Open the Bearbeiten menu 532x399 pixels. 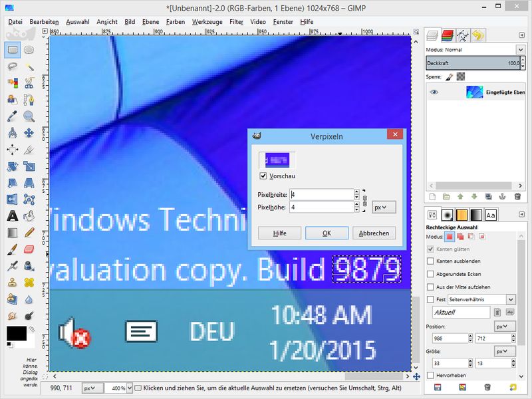(x=44, y=22)
